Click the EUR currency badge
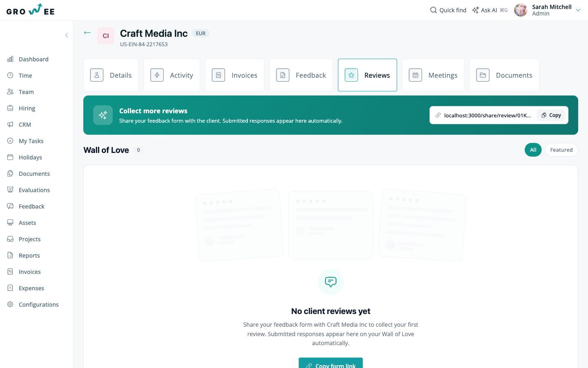This screenshot has height=368, width=588. click(x=200, y=34)
